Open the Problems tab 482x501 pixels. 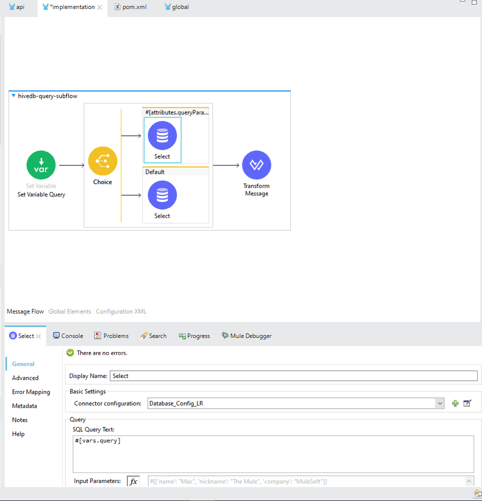pyautogui.click(x=111, y=336)
